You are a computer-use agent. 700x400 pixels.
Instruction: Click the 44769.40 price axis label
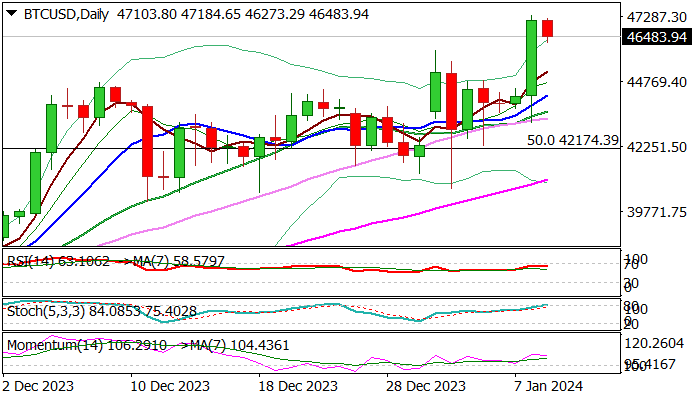pos(656,82)
